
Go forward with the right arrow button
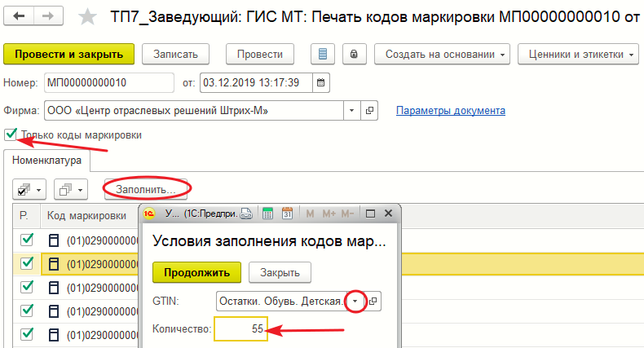[x=48, y=16]
